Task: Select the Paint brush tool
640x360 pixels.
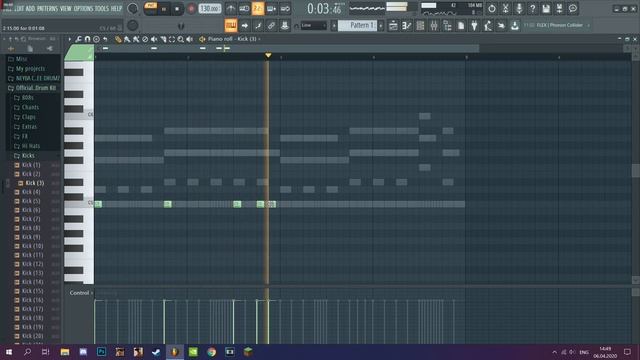Action: coord(127,39)
